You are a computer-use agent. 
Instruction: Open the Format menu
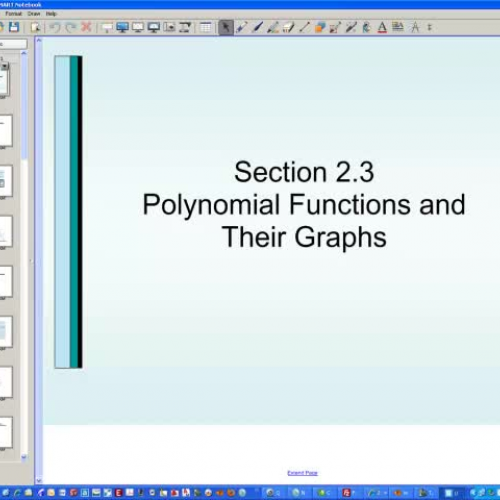pyautogui.click(x=14, y=14)
